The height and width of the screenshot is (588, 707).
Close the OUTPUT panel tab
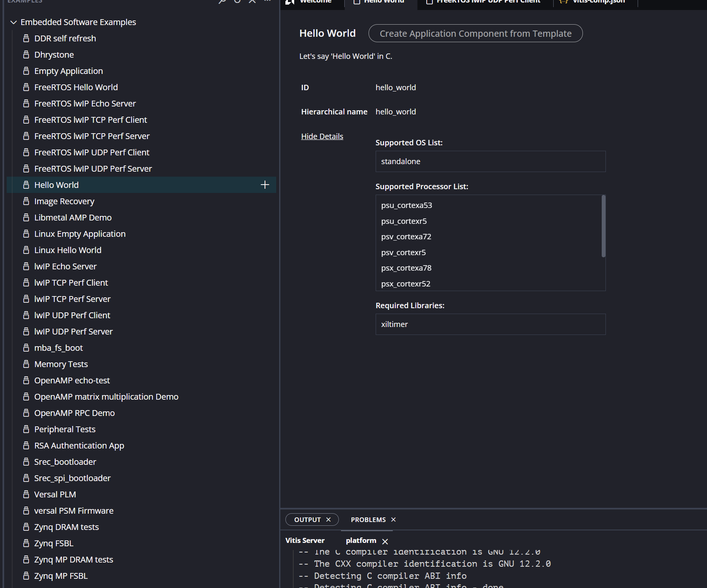tap(328, 520)
